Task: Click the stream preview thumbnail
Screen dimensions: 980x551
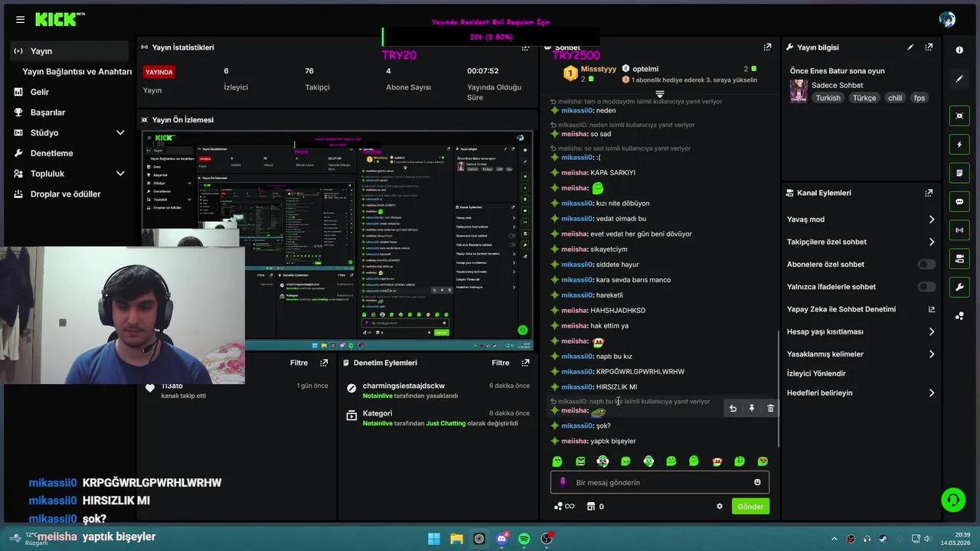Action: (336, 241)
